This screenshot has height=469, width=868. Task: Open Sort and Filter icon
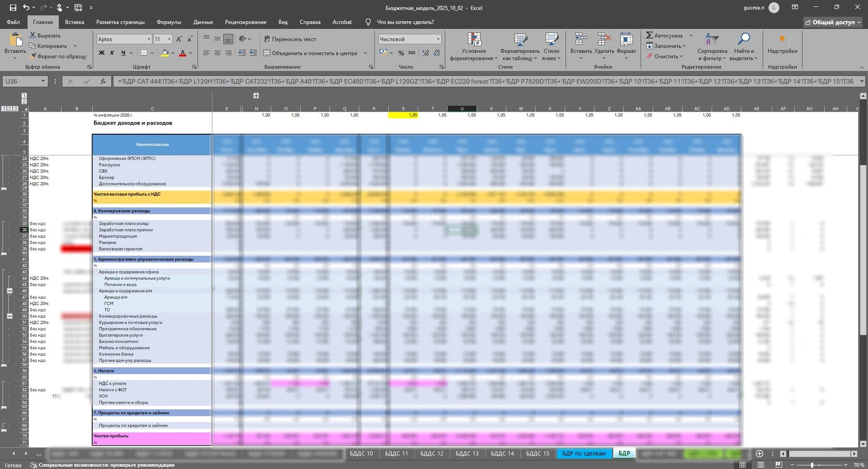tap(711, 39)
